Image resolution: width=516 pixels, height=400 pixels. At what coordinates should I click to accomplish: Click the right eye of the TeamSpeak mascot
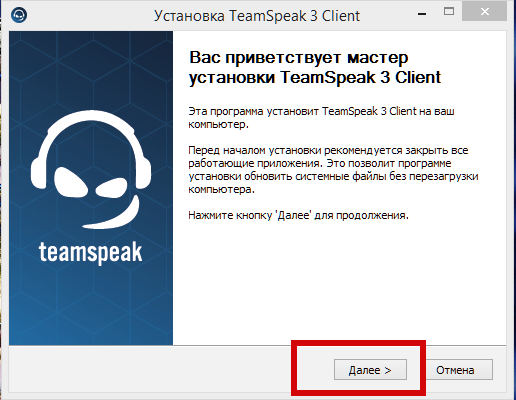point(111,188)
